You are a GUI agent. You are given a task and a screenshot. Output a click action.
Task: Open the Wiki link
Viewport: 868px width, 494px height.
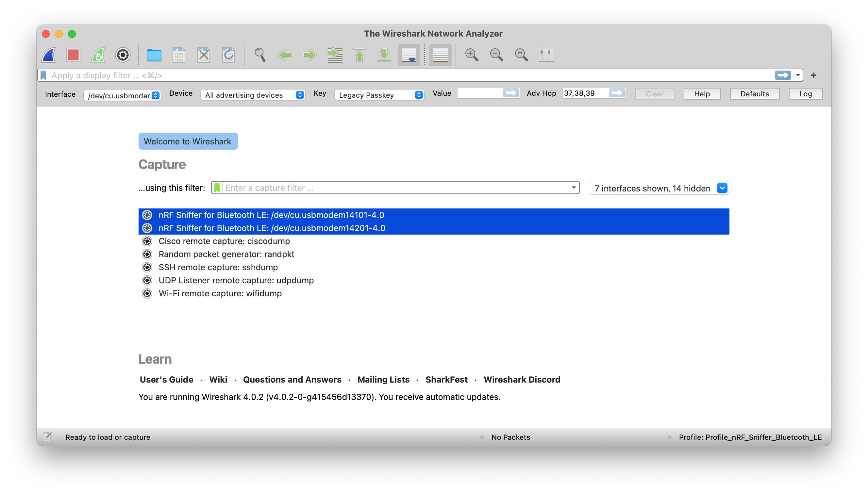tap(218, 379)
